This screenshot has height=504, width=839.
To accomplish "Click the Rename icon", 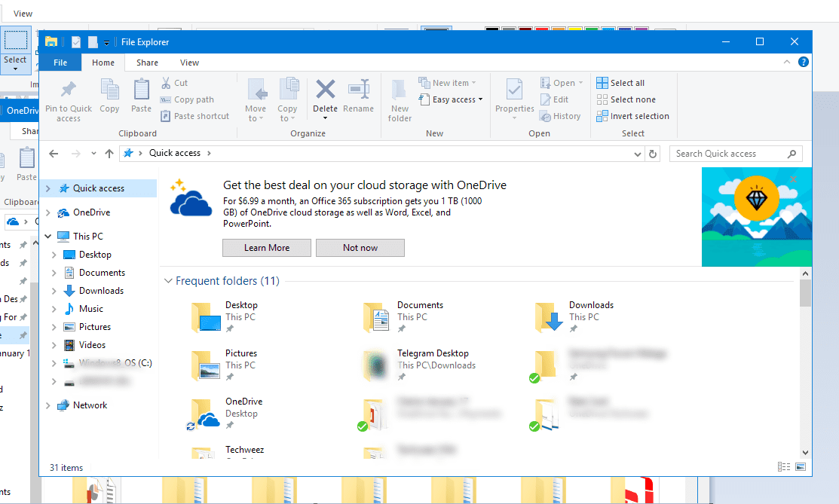I will pyautogui.click(x=359, y=90).
